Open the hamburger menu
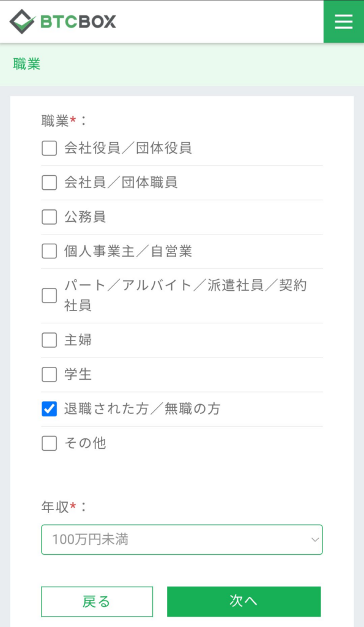This screenshot has height=627, width=364. tap(344, 21)
